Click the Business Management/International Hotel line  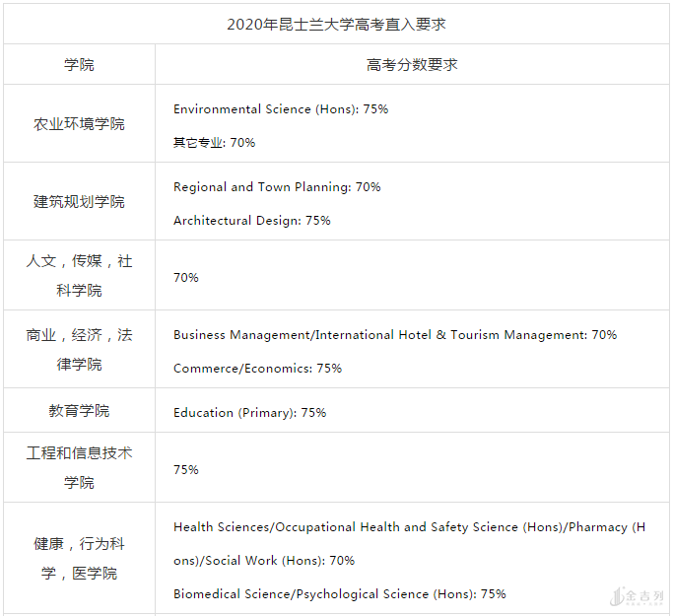pyautogui.click(x=395, y=335)
